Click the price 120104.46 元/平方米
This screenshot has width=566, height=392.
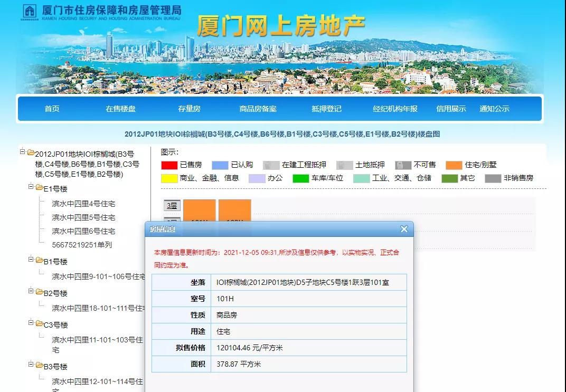point(250,348)
